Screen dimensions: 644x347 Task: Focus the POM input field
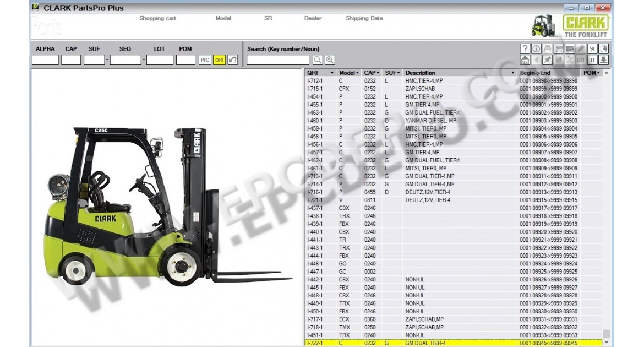coord(185,60)
